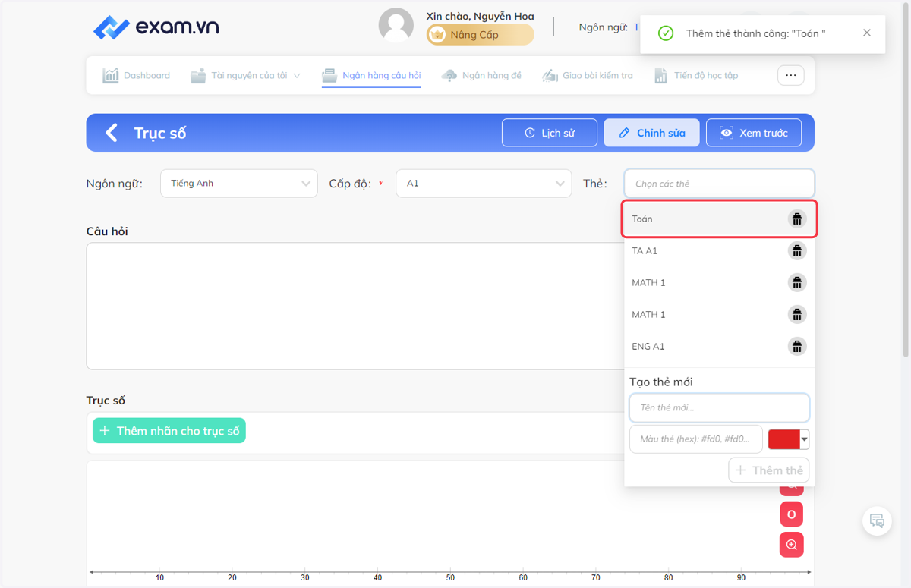The image size is (911, 588).
Task: Select Ngân hàng câu hỏi tab
Action: click(371, 76)
